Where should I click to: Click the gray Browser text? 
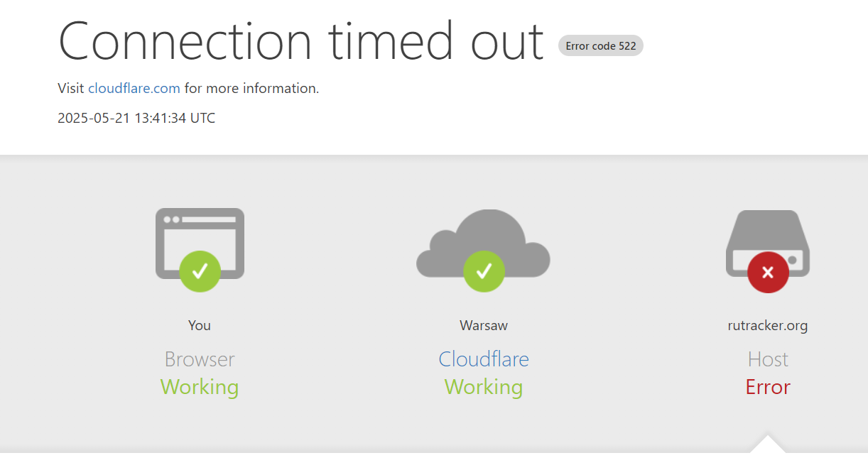(200, 359)
